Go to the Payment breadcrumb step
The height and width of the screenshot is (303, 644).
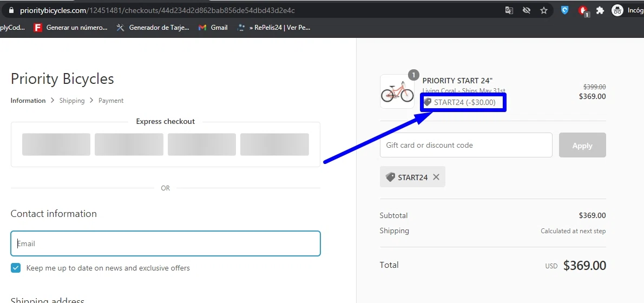tap(111, 101)
